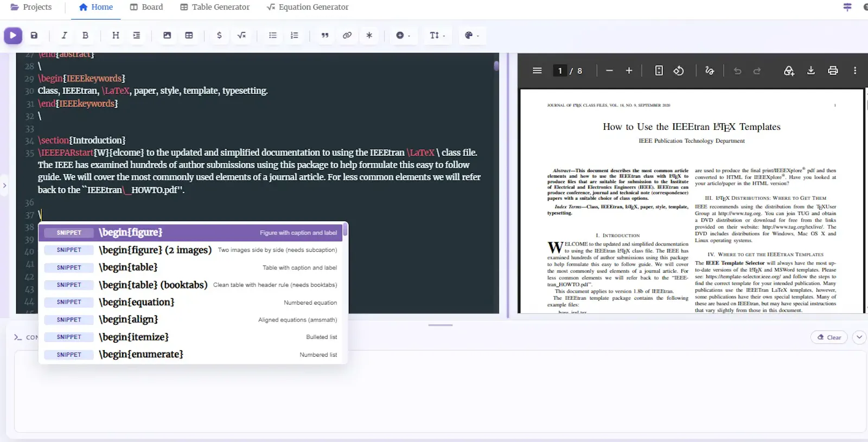
Task: Clear the console output
Action: coord(829,337)
